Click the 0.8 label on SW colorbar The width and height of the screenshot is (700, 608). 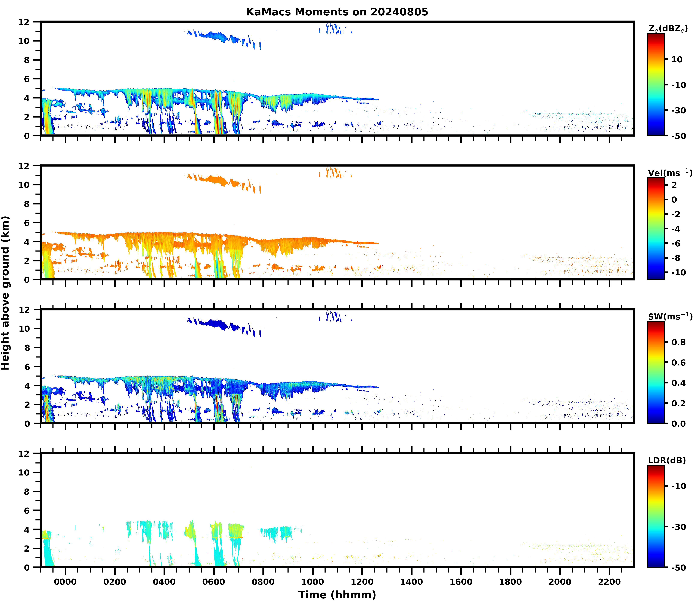tap(678, 342)
